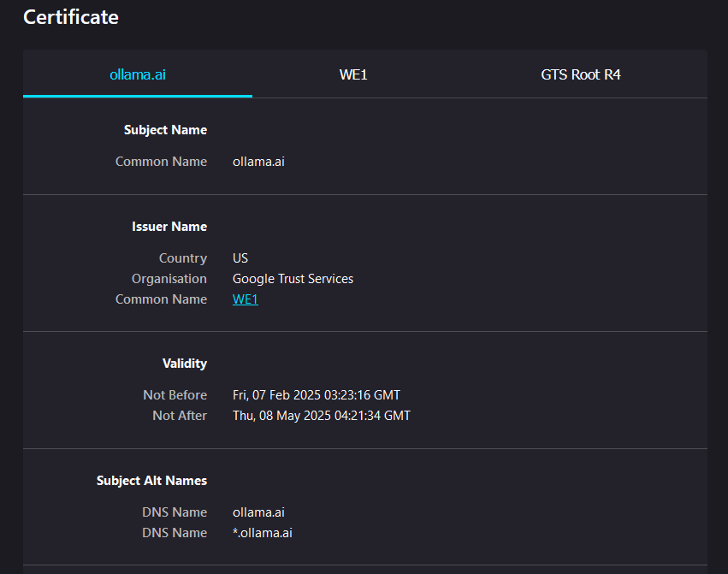Open the GTS Root R4 tab
The width and height of the screenshot is (728, 574).
(580, 74)
